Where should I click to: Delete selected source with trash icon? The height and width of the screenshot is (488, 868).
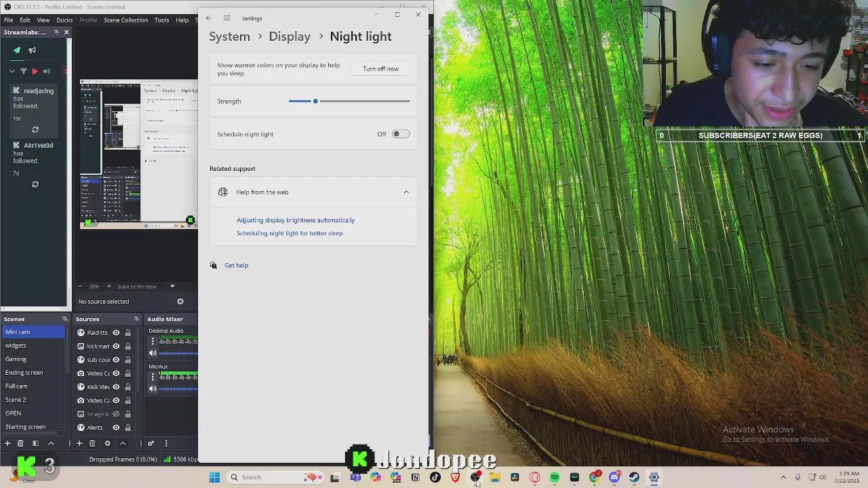92,443
